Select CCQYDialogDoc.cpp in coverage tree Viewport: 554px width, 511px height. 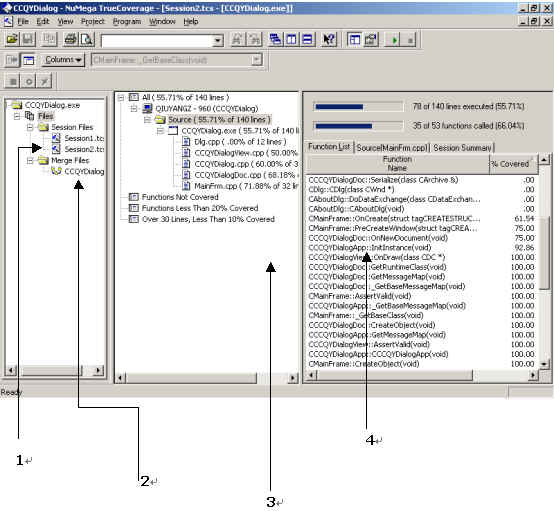(246, 175)
